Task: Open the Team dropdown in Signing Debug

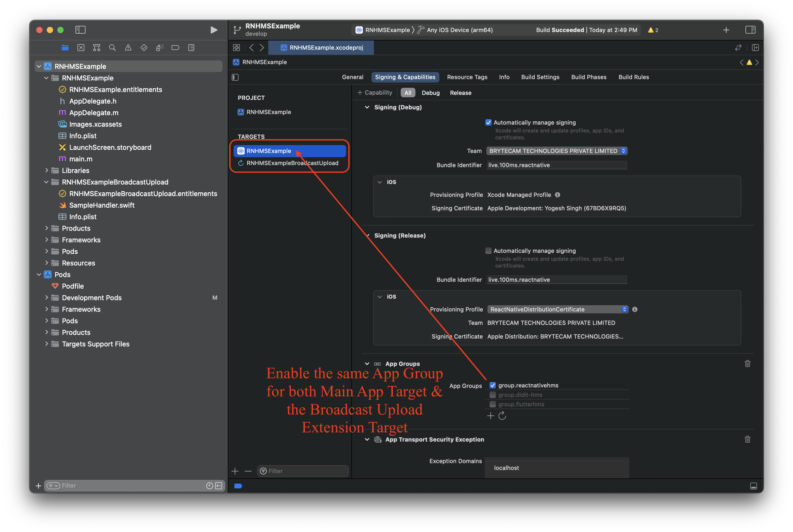Action: 556,151
